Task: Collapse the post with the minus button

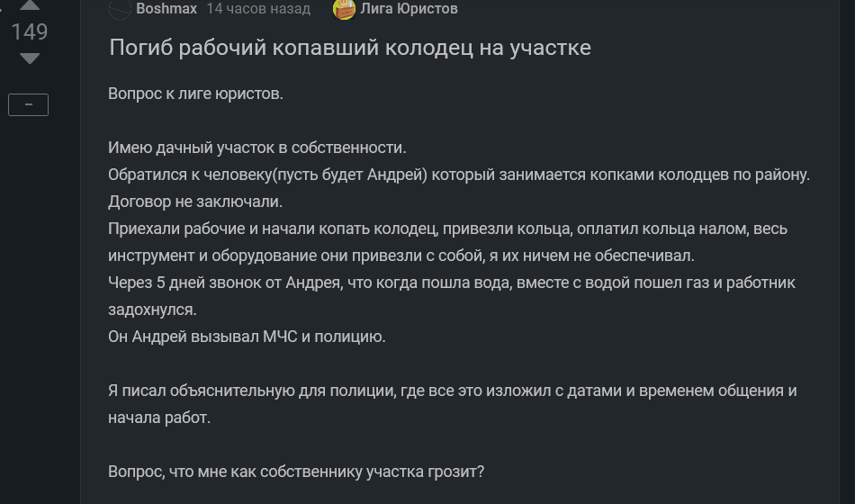Action: coord(29,104)
